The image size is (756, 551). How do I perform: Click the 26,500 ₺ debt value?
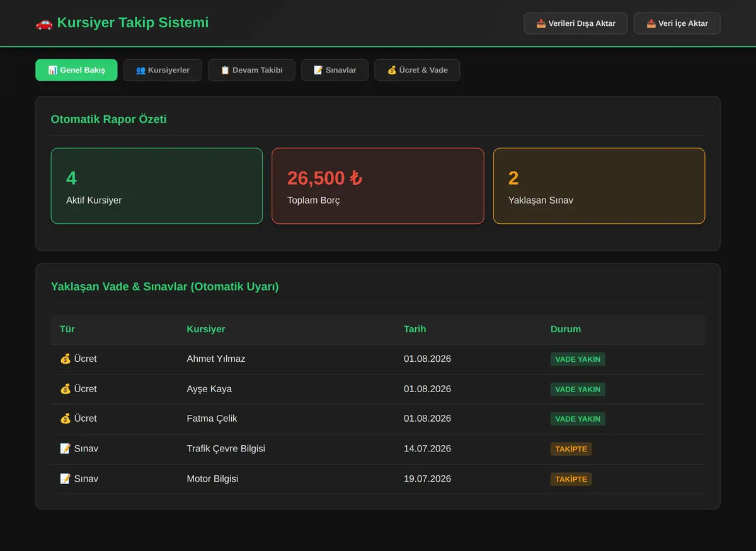324,178
